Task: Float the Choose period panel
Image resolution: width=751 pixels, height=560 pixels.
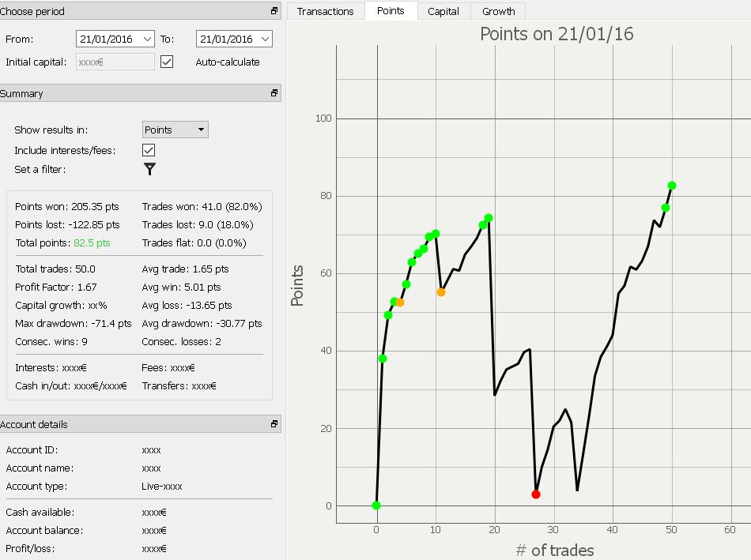Action: click(274, 10)
